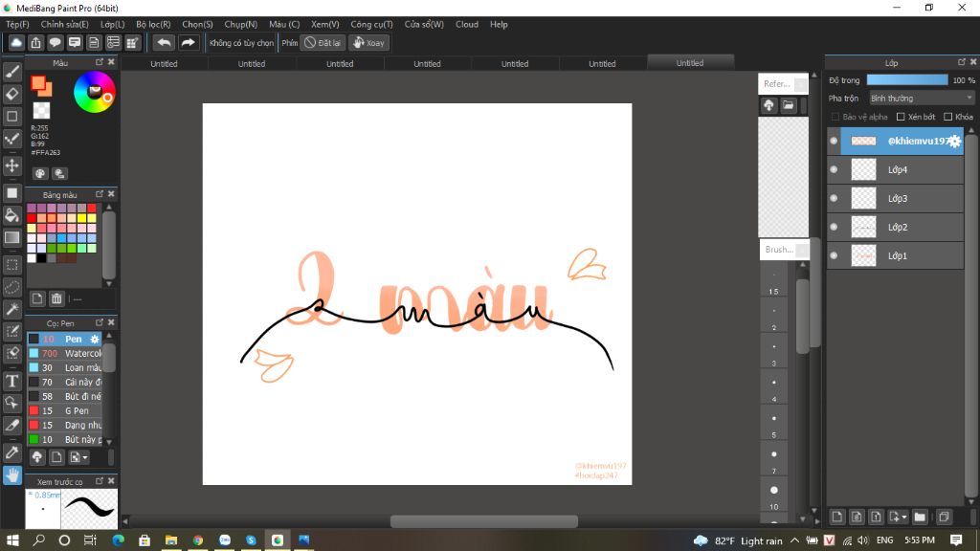Select the Gradient tool
Image resolution: width=980 pixels, height=551 pixels.
[11, 237]
